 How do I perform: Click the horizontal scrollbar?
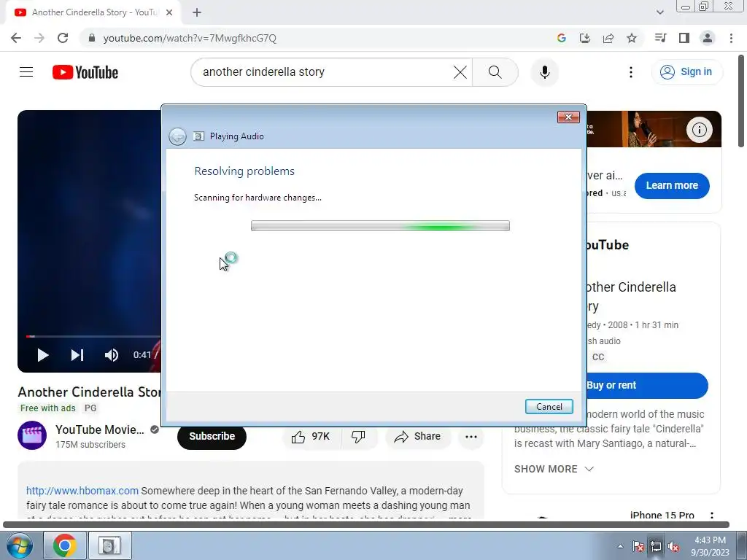366,525
